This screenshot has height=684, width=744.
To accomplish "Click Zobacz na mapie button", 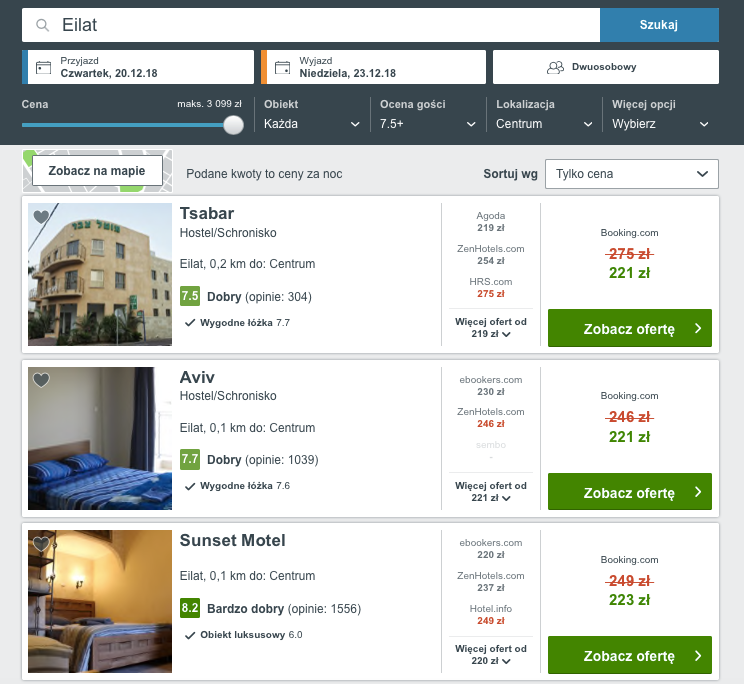I will pyautogui.click(x=97, y=171).
